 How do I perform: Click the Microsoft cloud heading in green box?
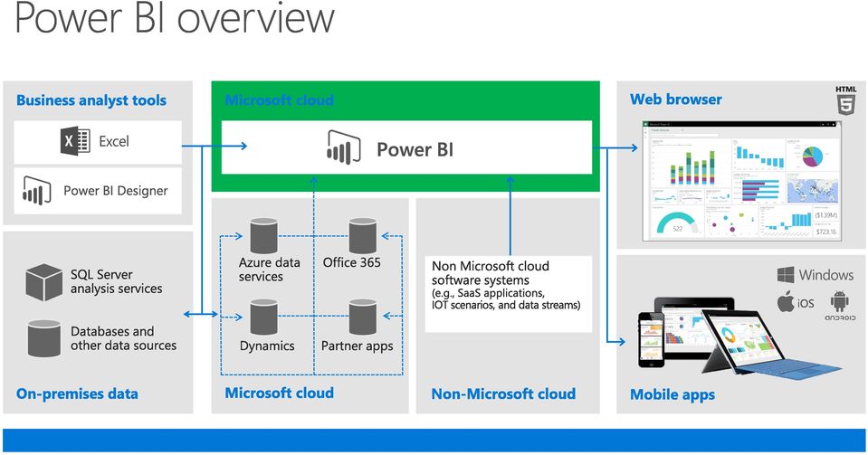click(279, 100)
